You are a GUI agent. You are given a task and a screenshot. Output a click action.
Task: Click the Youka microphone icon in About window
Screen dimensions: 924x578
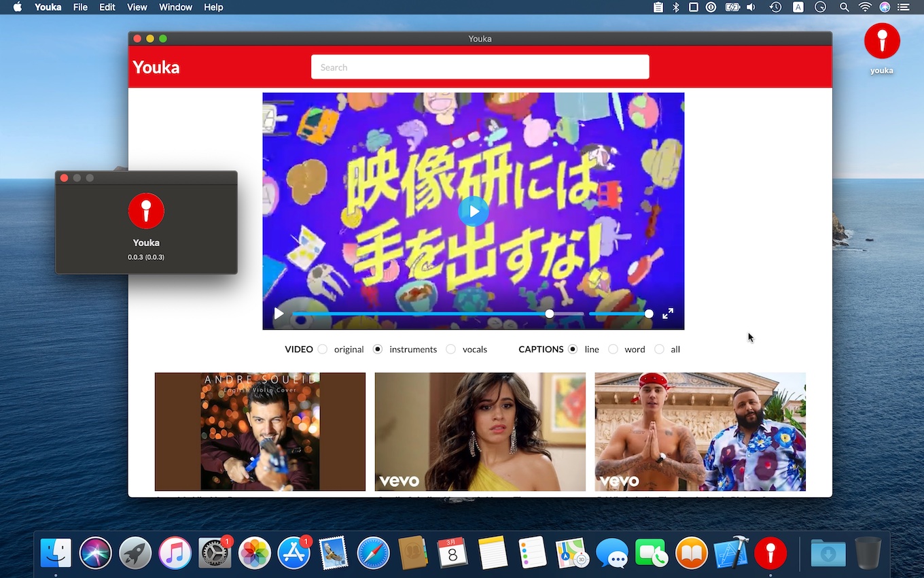pyautogui.click(x=146, y=211)
